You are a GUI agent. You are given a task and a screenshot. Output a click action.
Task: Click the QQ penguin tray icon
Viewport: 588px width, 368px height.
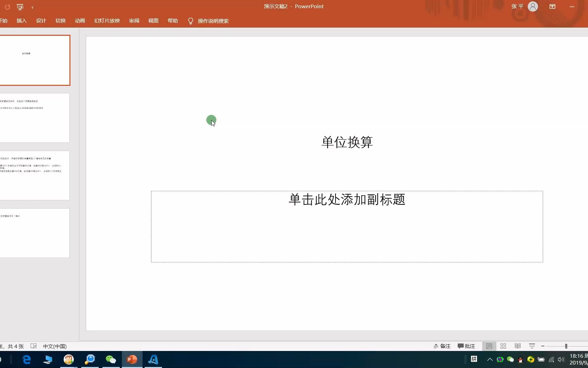[520, 359]
